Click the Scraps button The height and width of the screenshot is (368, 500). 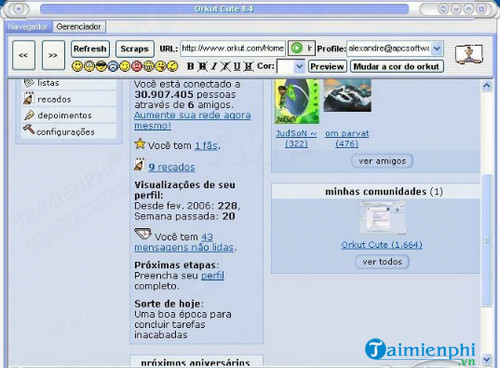(x=135, y=49)
